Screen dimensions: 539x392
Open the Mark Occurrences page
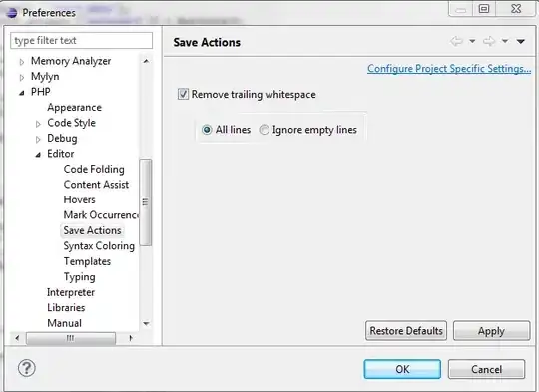pyautogui.click(x=101, y=215)
